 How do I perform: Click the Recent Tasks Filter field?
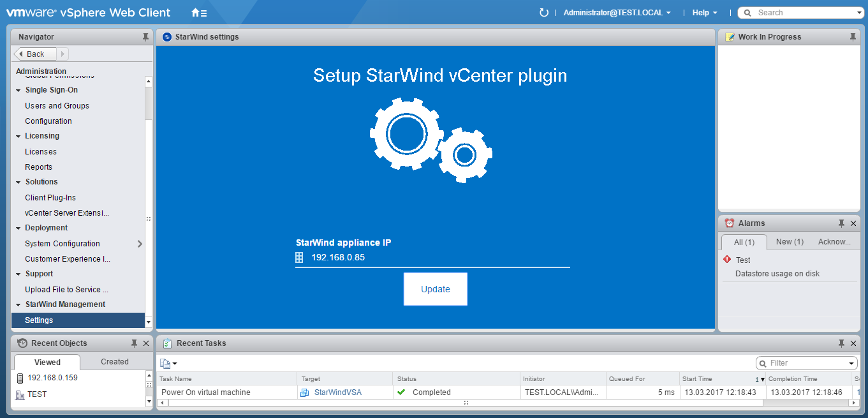point(807,363)
